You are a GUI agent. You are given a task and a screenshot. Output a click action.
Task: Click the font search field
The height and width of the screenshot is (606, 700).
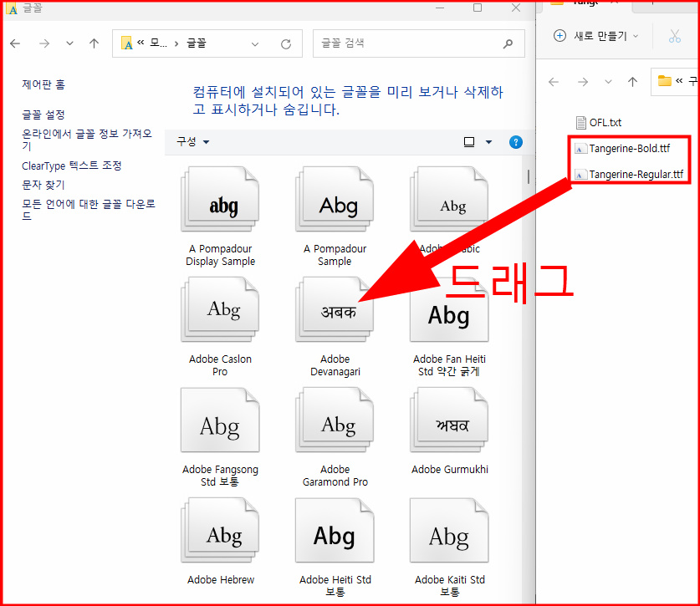tap(419, 43)
